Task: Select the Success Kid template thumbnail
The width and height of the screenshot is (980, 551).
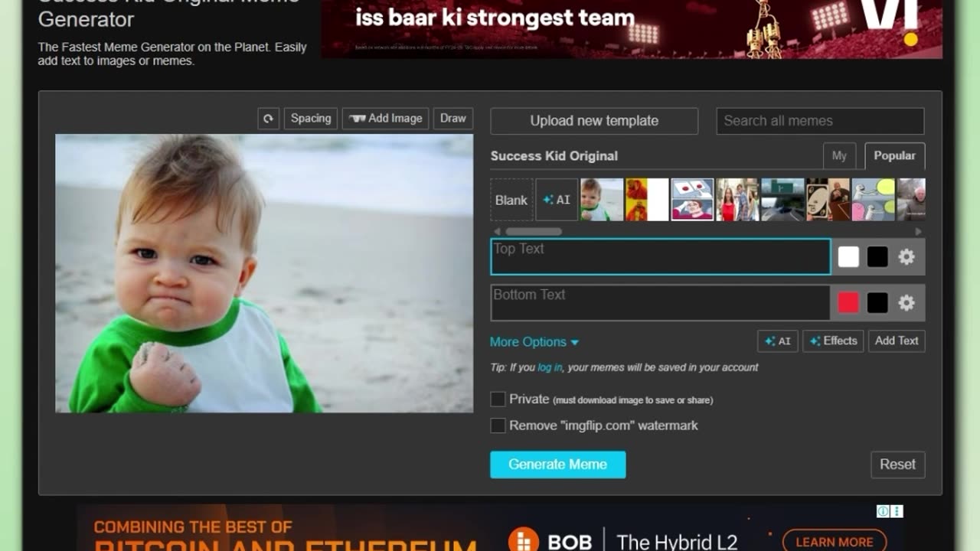Action: click(x=602, y=200)
